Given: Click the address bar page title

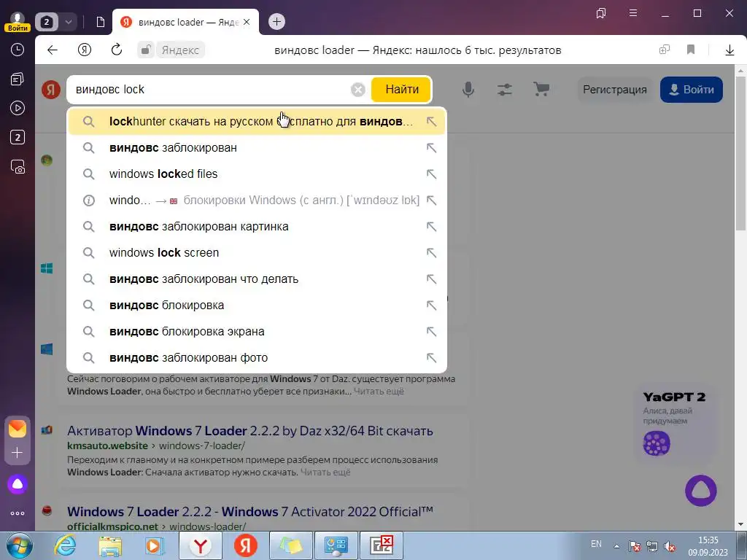Looking at the screenshot, I should [x=418, y=50].
